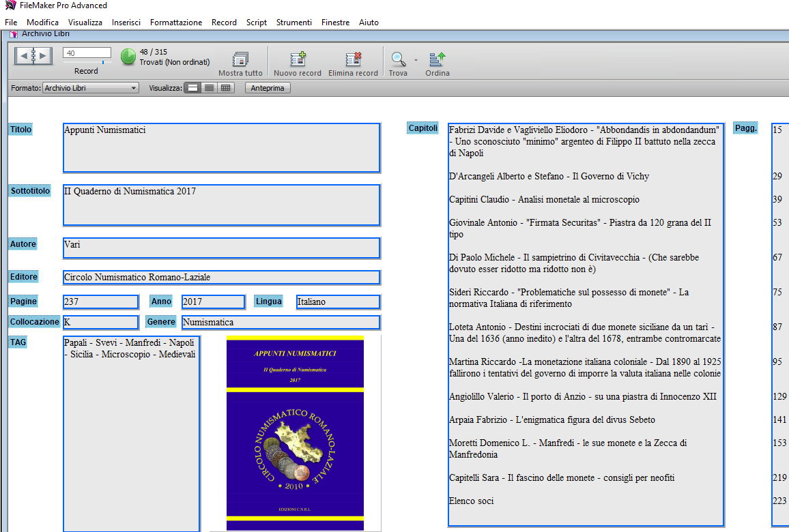The height and width of the screenshot is (532, 789).
Task: Expand the Trova dropdown arrow
Action: point(416,60)
